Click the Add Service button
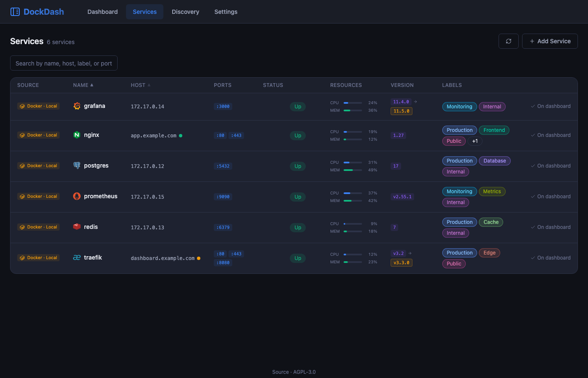 550,41
